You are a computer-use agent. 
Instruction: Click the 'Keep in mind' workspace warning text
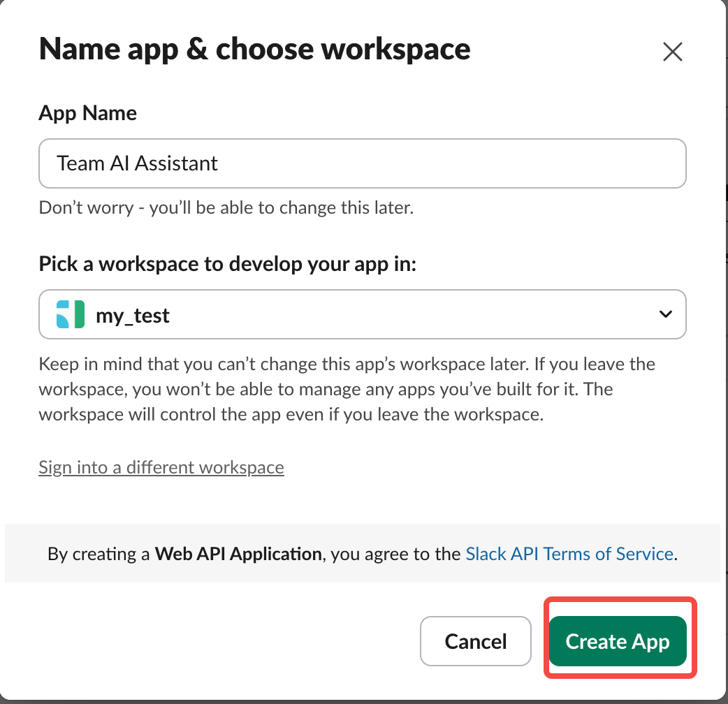pyautogui.click(x=347, y=389)
